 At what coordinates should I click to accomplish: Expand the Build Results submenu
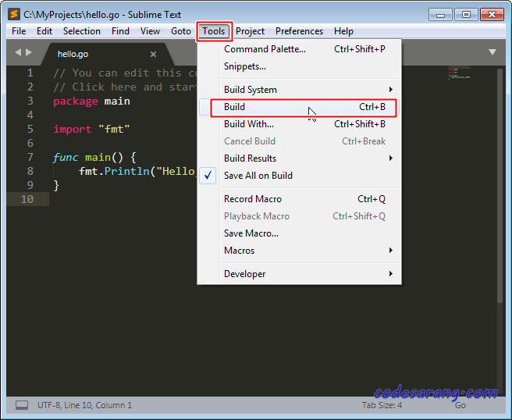300,158
